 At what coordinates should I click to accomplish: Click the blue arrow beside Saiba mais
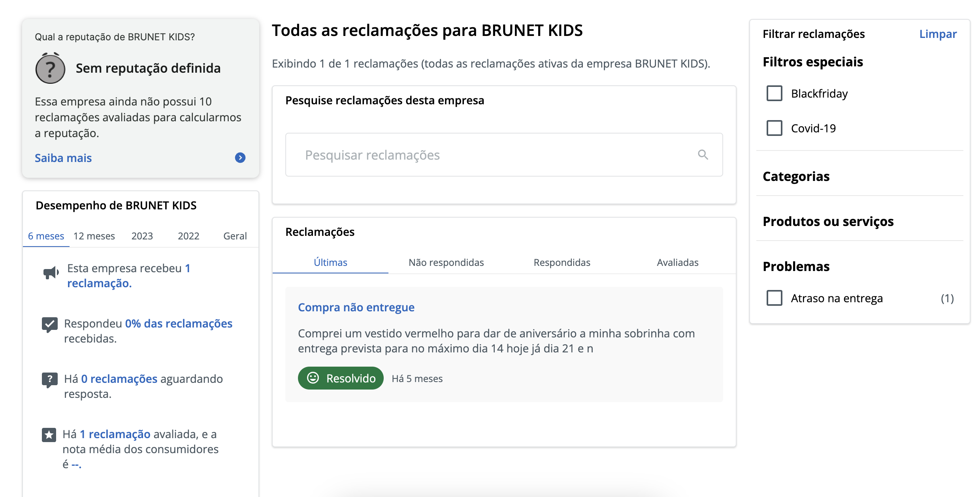[x=240, y=158]
